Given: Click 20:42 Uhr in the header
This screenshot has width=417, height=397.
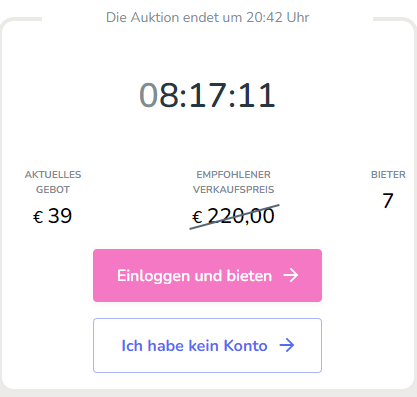Looking at the screenshot, I should point(278,17).
